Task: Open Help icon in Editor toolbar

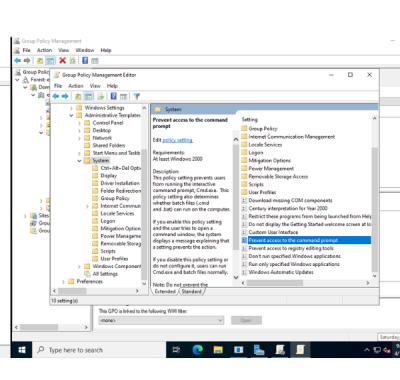Action: (x=113, y=96)
